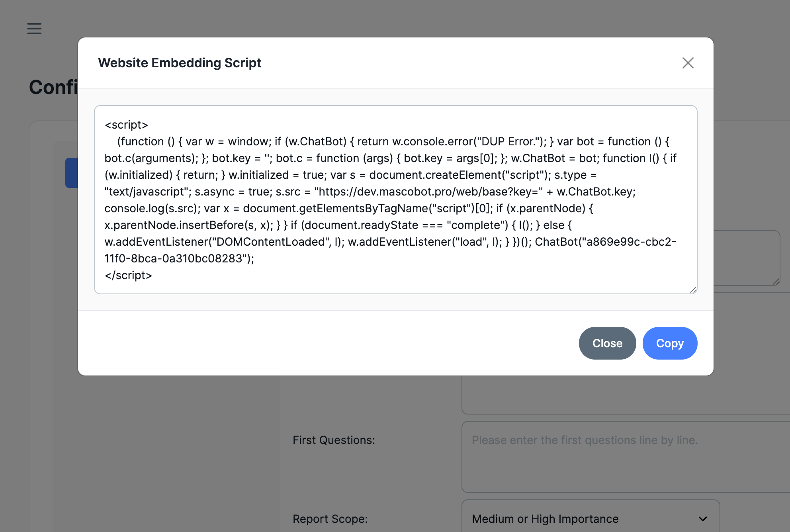Expand the Report Scope dropdown
The image size is (790, 532).
point(590,518)
